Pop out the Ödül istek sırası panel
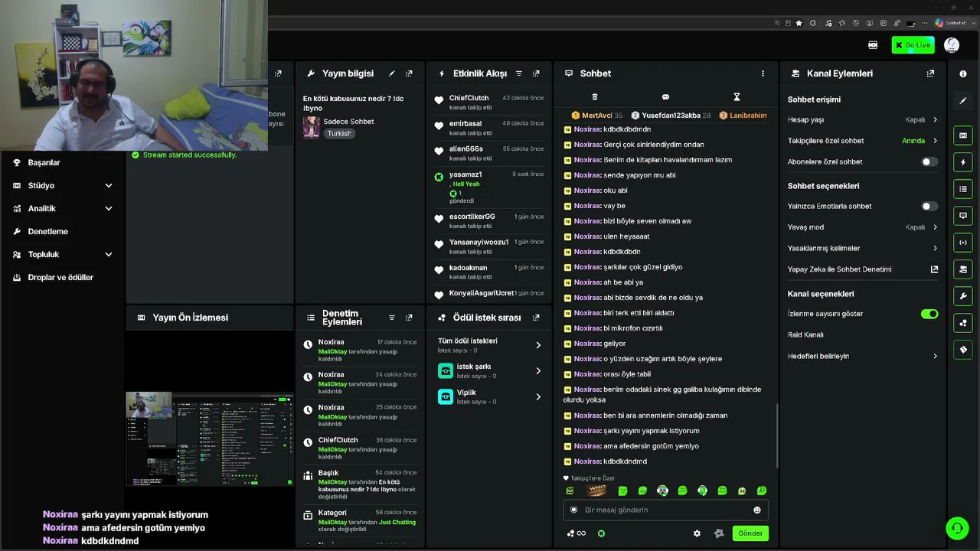 point(536,318)
